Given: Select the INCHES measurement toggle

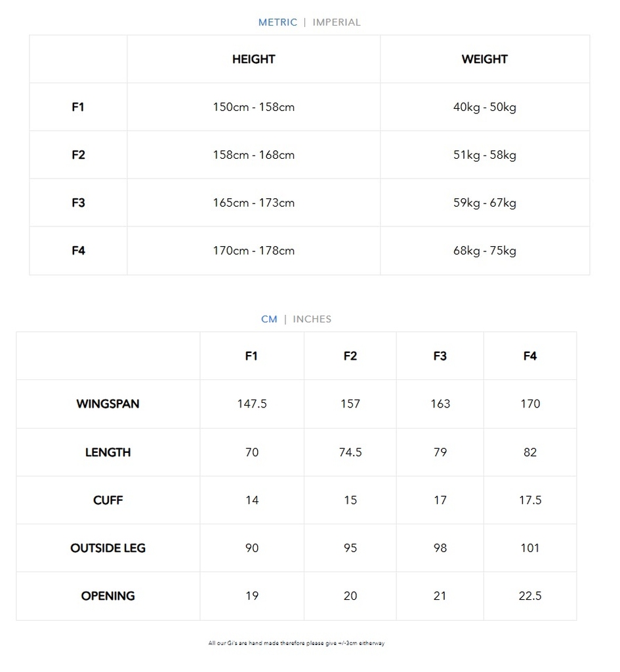Looking at the screenshot, I should (x=312, y=320).
